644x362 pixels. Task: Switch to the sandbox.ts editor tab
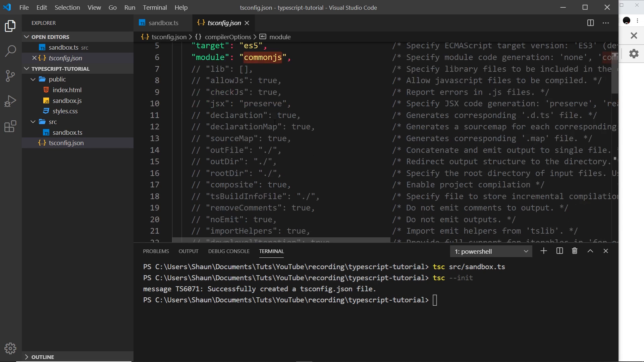(163, 23)
